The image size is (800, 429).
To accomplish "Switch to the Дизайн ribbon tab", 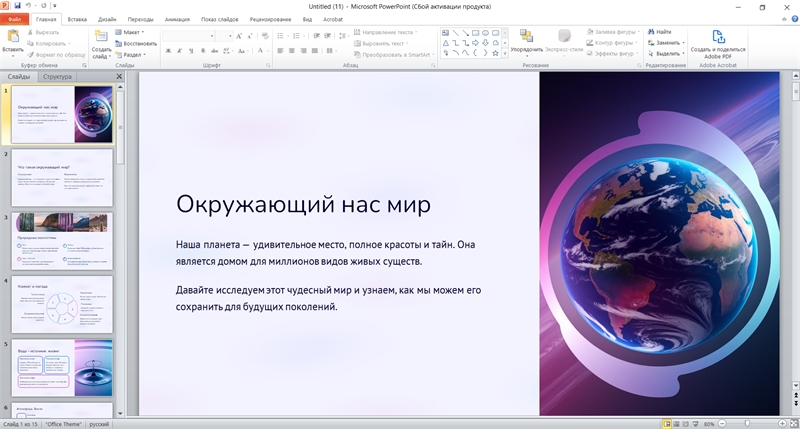I will (x=107, y=19).
